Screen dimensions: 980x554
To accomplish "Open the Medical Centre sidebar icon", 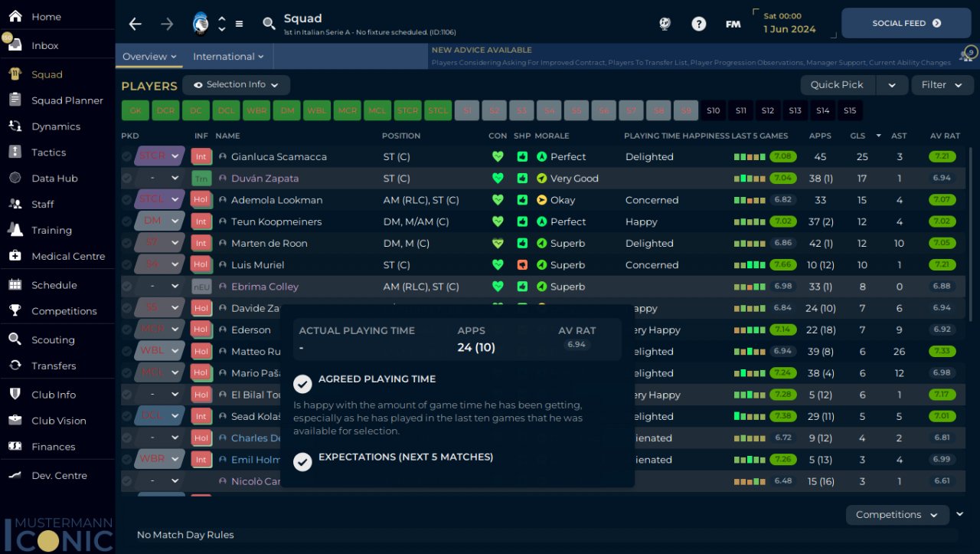I will tap(15, 256).
